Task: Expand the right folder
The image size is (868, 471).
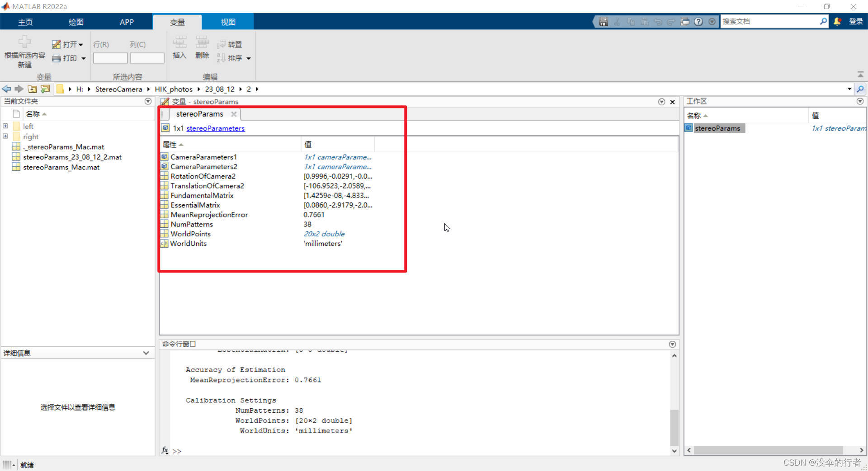Action: [x=5, y=136]
